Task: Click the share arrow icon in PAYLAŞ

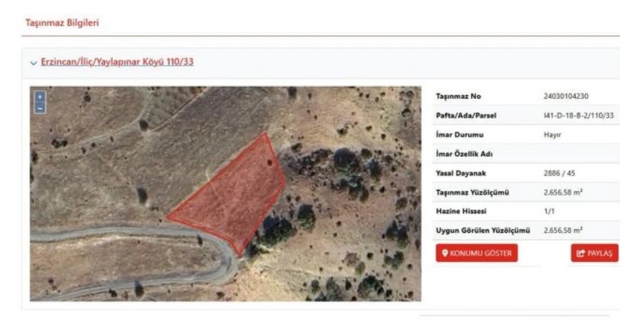Action: pos(581,254)
